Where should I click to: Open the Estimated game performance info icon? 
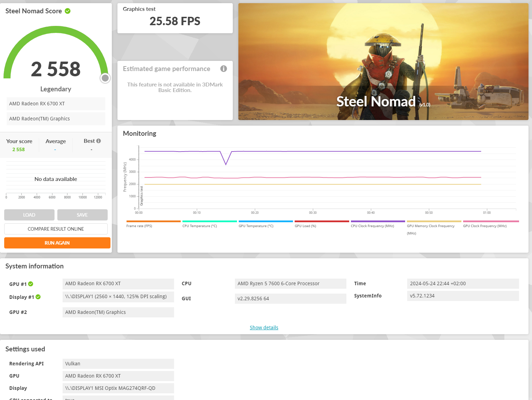pos(224,69)
